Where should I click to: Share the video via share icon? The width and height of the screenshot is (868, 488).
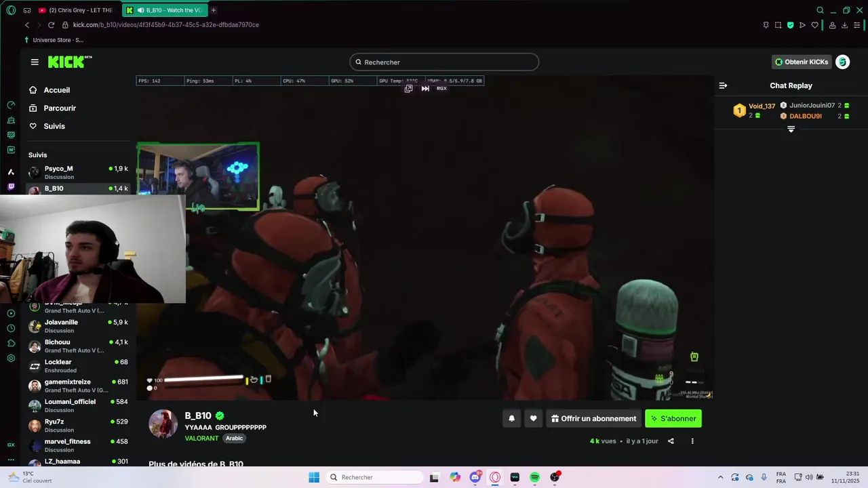coord(671,441)
